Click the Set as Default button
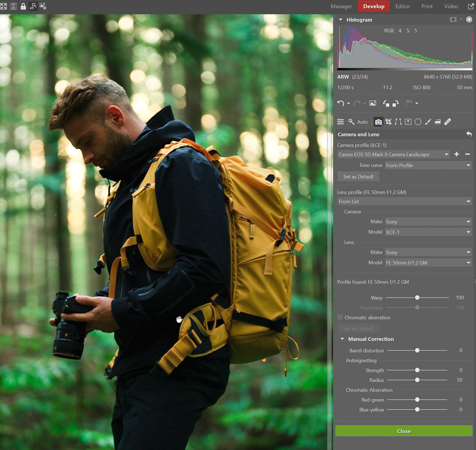 (358, 176)
